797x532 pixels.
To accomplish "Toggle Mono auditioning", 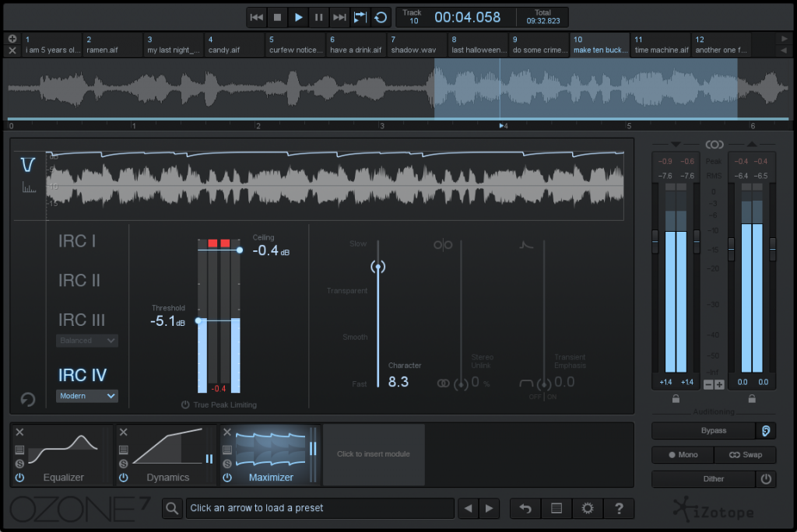I will (x=682, y=455).
